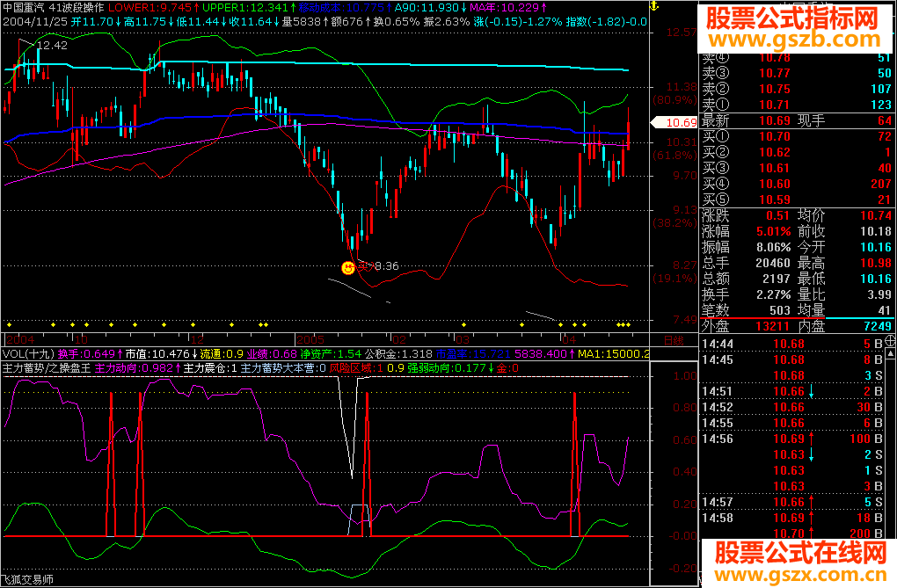This screenshot has height=588, width=897.
Task: Click the red up arrow beside 14:56 trade
Action: click(x=811, y=439)
